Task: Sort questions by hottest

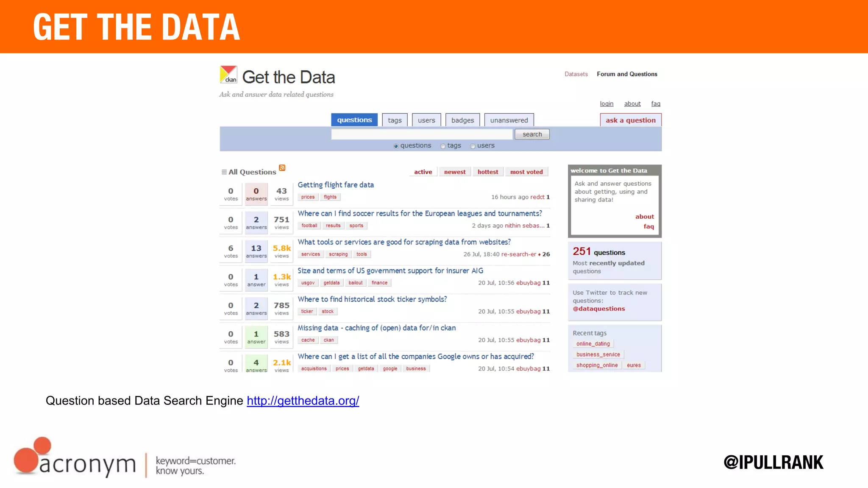Action: [488, 172]
